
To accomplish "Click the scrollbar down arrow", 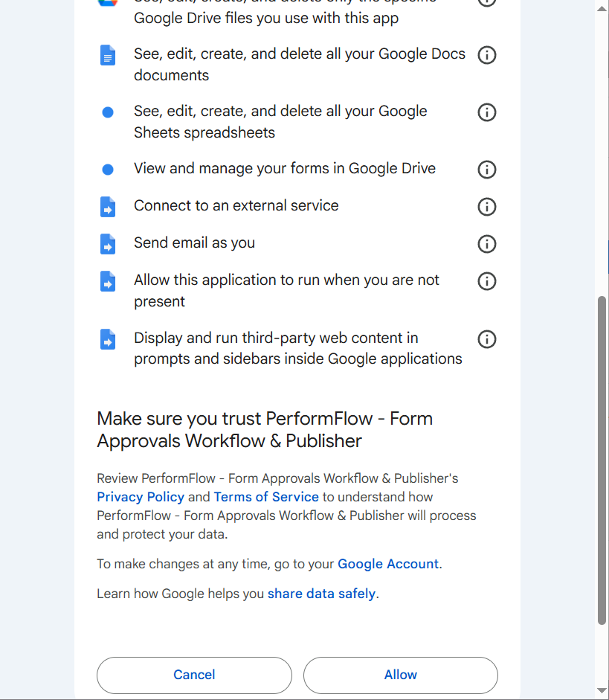I will click(602, 691).
